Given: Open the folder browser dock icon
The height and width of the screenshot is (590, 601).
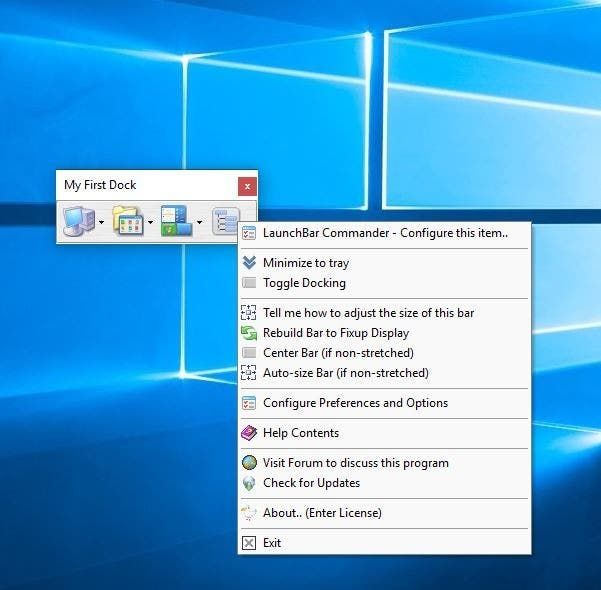Looking at the screenshot, I should coord(128,220).
